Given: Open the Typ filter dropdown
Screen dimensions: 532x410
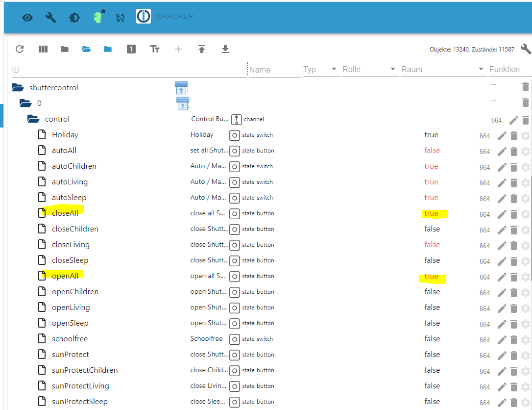Looking at the screenshot, I should pos(321,69).
